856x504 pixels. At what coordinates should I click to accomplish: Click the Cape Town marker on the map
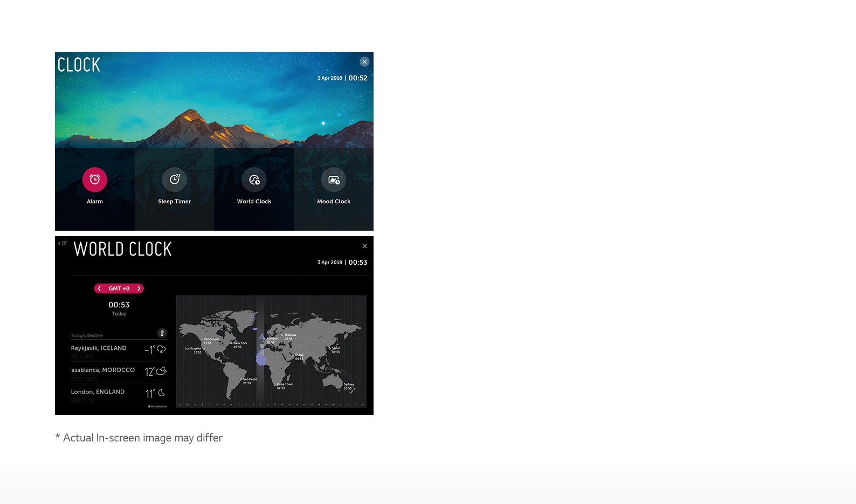pos(275,384)
